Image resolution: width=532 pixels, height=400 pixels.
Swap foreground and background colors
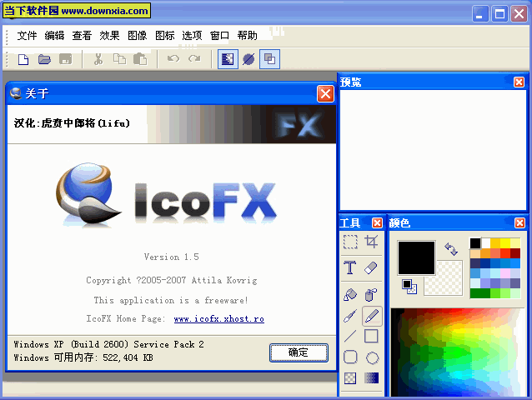coord(451,249)
